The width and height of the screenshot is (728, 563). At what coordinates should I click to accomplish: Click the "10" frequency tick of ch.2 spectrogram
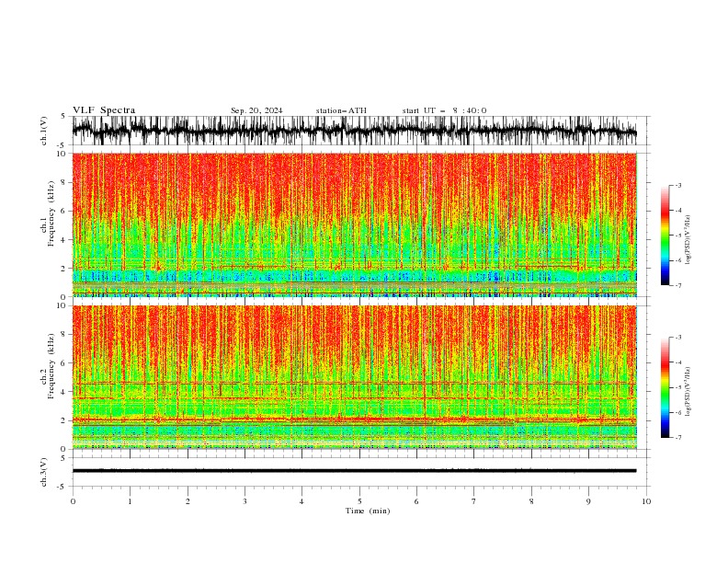(63, 305)
